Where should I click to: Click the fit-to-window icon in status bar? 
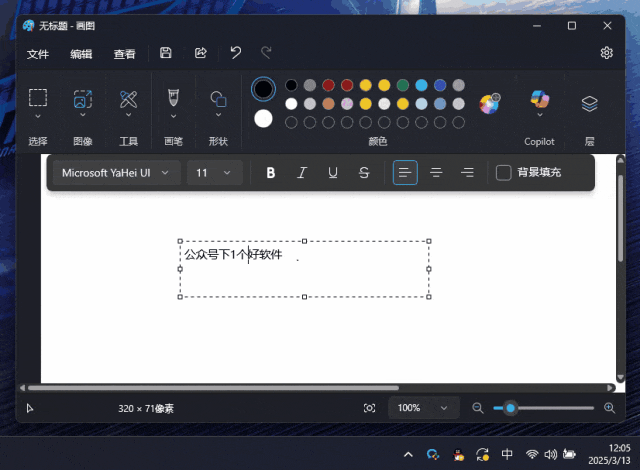pyautogui.click(x=369, y=408)
